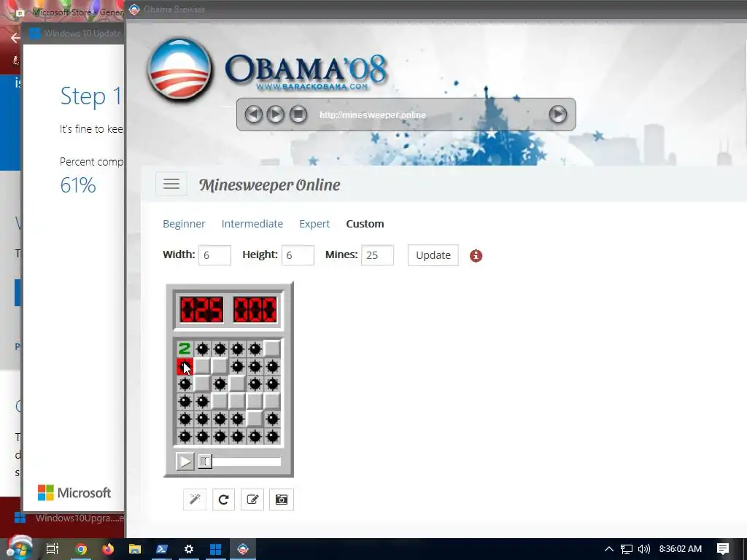Viewport: 747px width, 560px height.
Task: Click the Microsoft logo in the update window
Action: tap(74, 492)
